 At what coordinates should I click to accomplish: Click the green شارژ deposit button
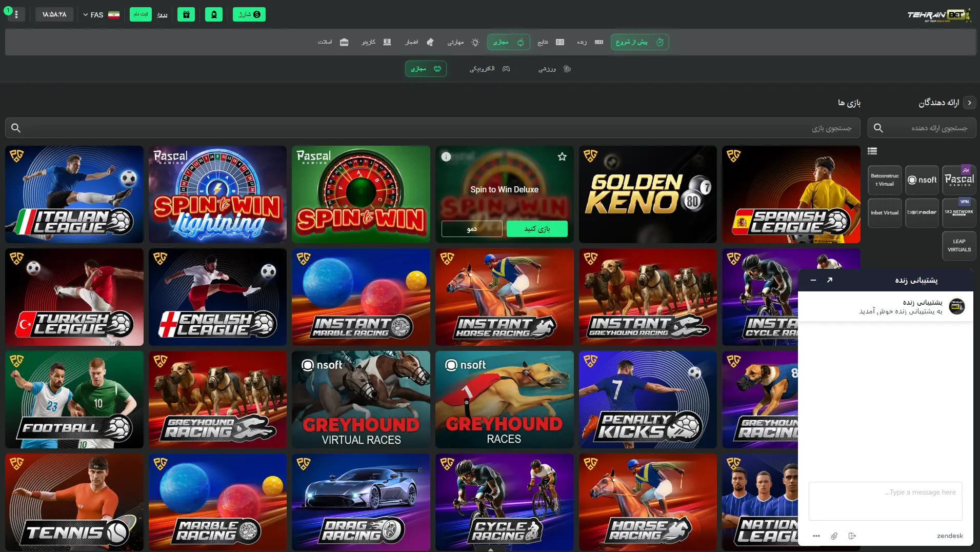pyautogui.click(x=249, y=14)
